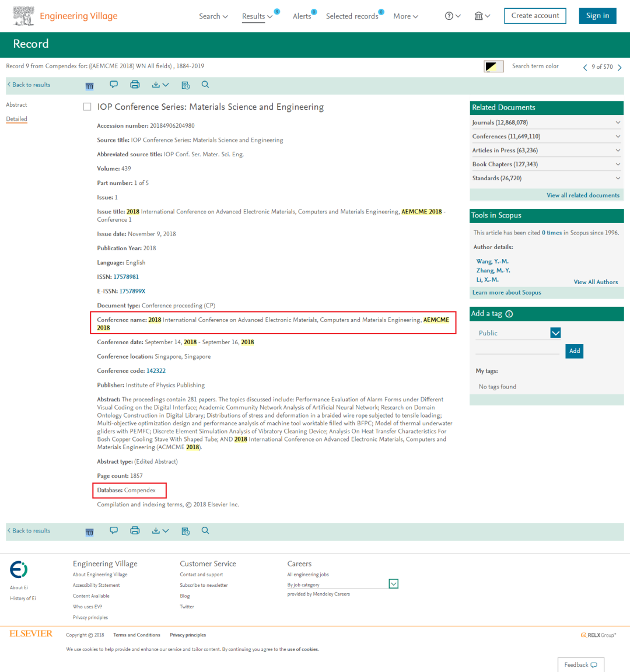Click the Add tag button

[x=574, y=351]
